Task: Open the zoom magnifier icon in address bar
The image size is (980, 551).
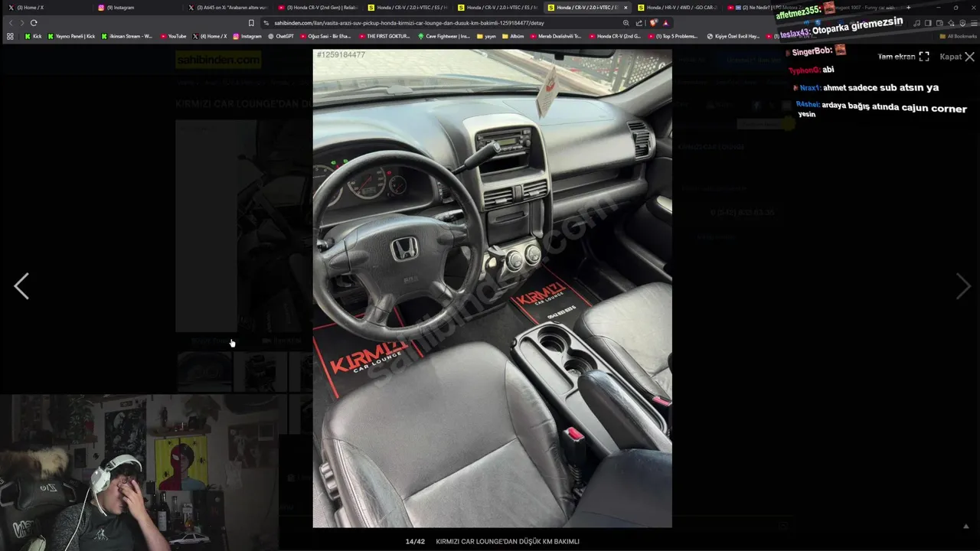Action: tap(626, 23)
